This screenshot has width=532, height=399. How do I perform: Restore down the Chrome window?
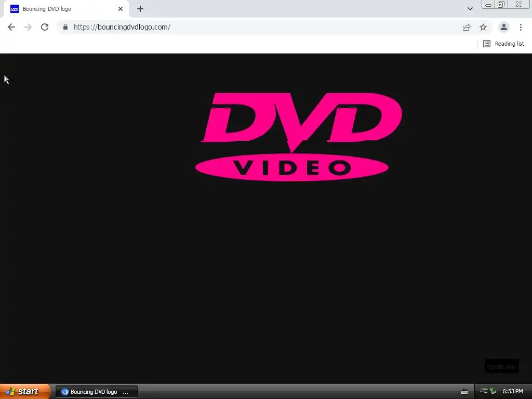[501, 4]
